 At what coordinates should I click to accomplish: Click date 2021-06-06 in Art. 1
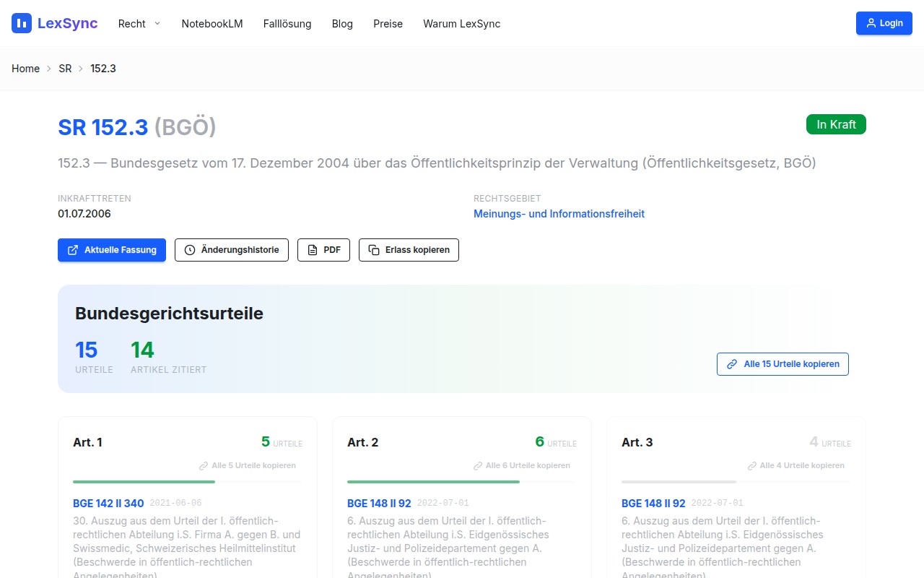coord(175,504)
